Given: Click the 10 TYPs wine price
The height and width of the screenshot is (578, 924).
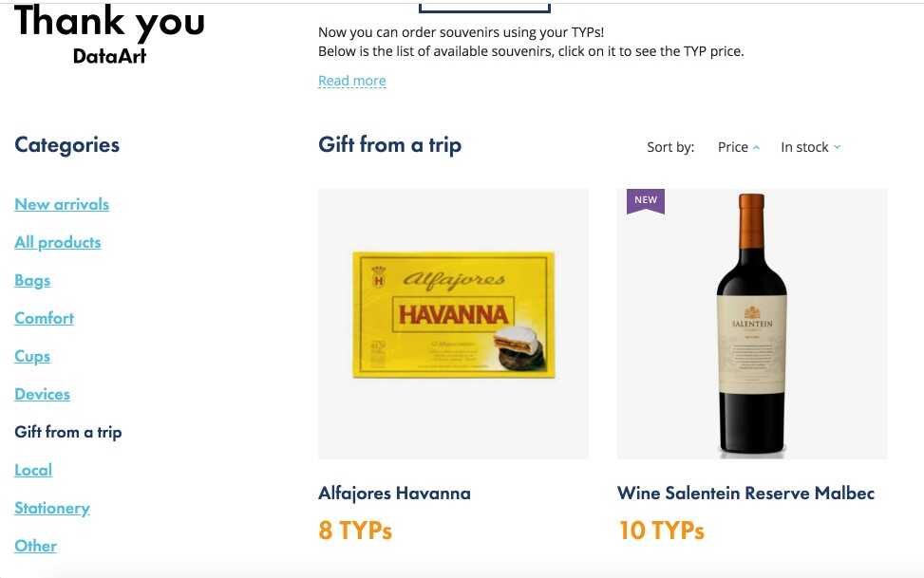Looking at the screenshot, I should (x=661, y=531).
